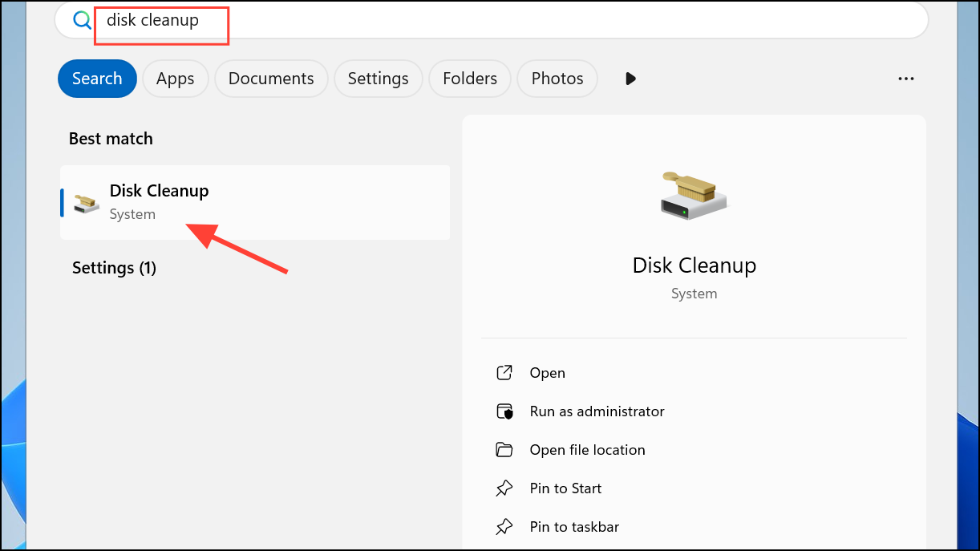
Task: Open the Disk Cleanup best match result
Action: [x=255, y=202]
